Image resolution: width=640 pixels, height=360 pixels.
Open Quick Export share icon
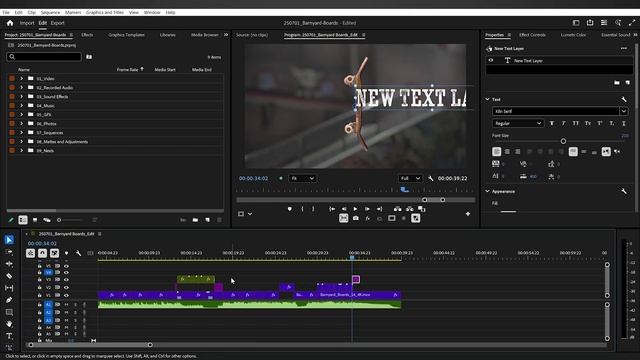click(x=590, y=23)
